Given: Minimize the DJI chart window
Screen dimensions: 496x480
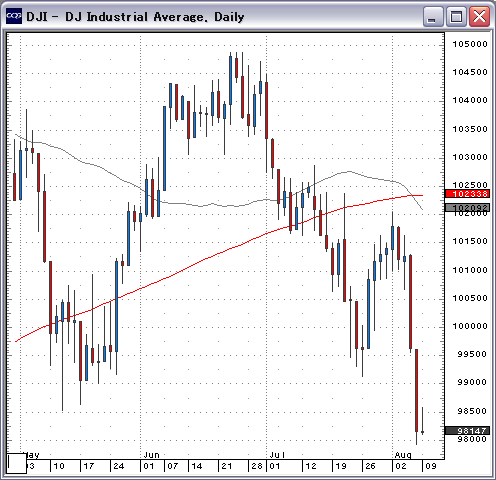Looking at the screenshot, I should [x=433, y=17].
